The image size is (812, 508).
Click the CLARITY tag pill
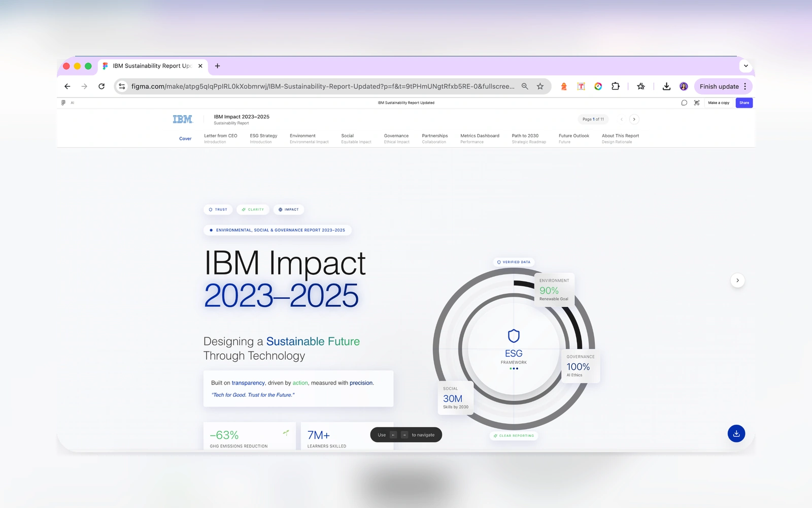click(x=253, y=209)
